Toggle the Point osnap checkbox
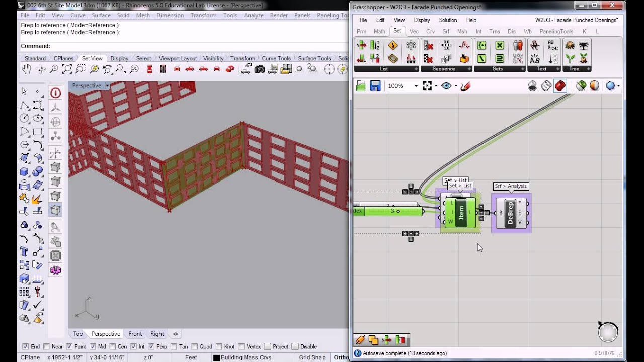The height and width of the screenshot is (362, 644). 69,346
